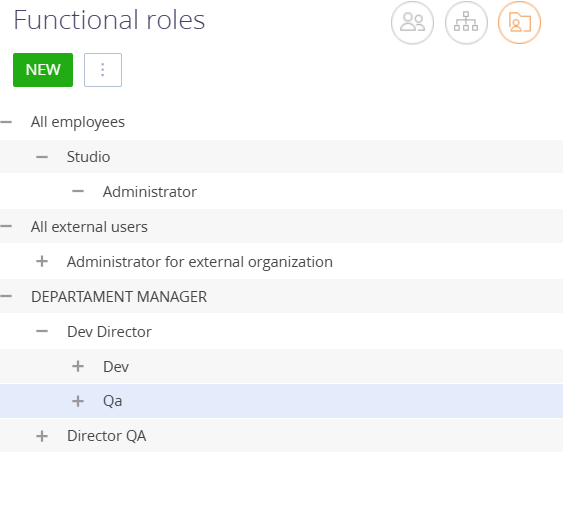Open the three-dot actions menu

[103, 70]
